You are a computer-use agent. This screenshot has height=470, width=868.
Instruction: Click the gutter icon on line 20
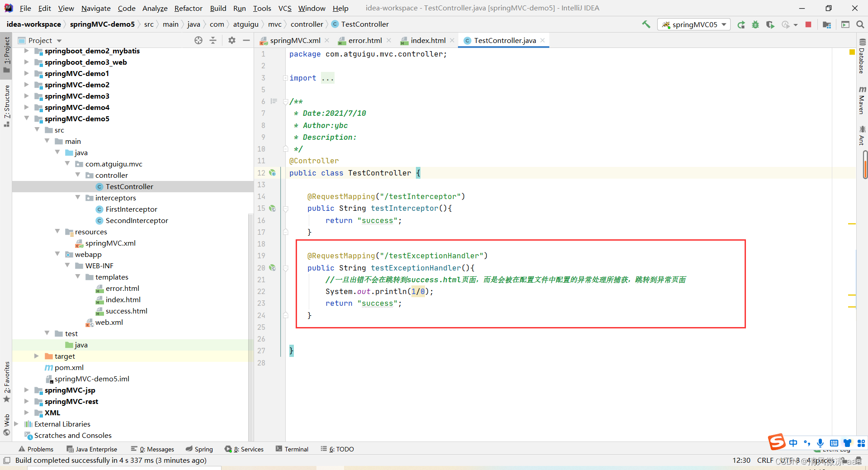pos(273,268)
